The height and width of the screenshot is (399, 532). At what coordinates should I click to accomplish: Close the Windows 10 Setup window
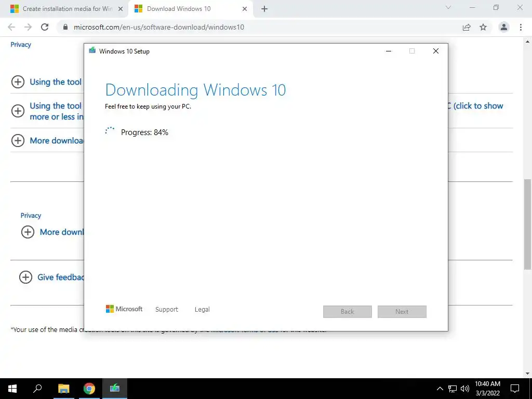click(436, 51)
